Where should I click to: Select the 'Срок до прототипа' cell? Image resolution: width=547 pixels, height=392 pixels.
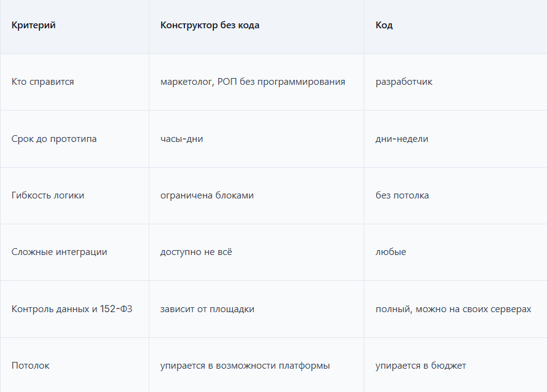click(x=54, y=139)
